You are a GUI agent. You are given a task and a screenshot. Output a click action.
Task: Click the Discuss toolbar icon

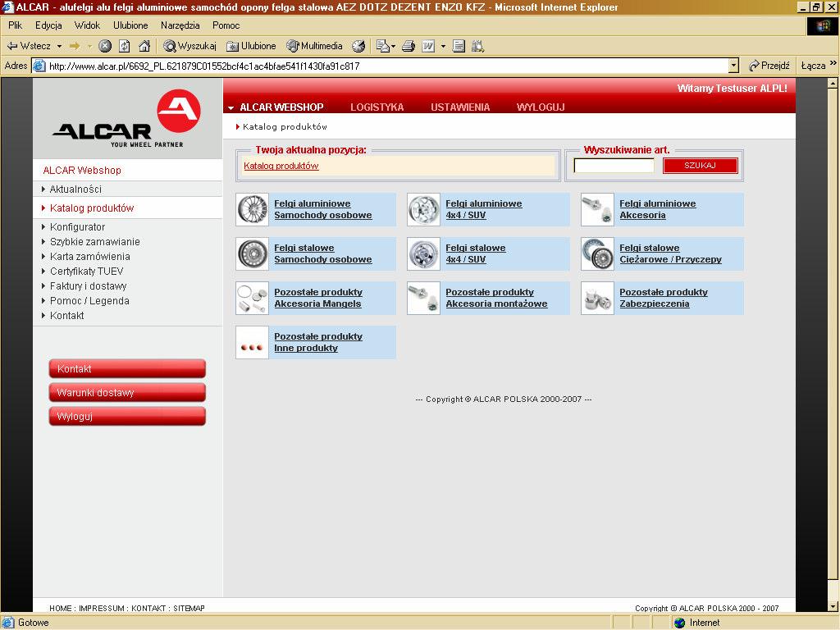click(459, 46)
